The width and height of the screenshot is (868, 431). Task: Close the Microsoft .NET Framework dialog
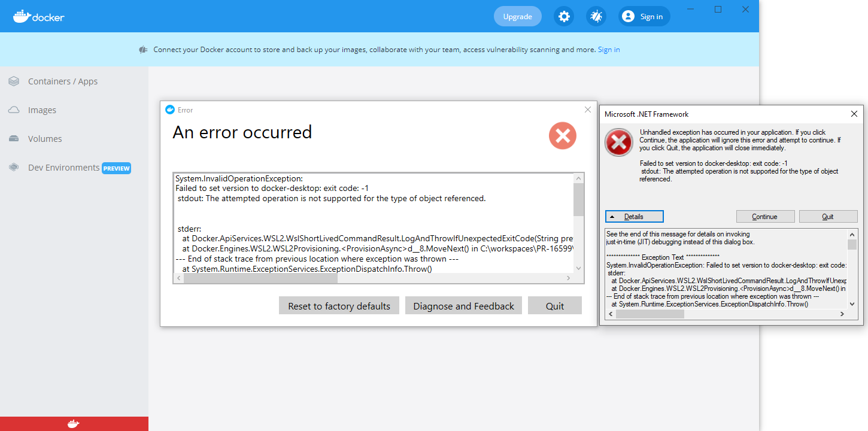click(x=854, y=114)
